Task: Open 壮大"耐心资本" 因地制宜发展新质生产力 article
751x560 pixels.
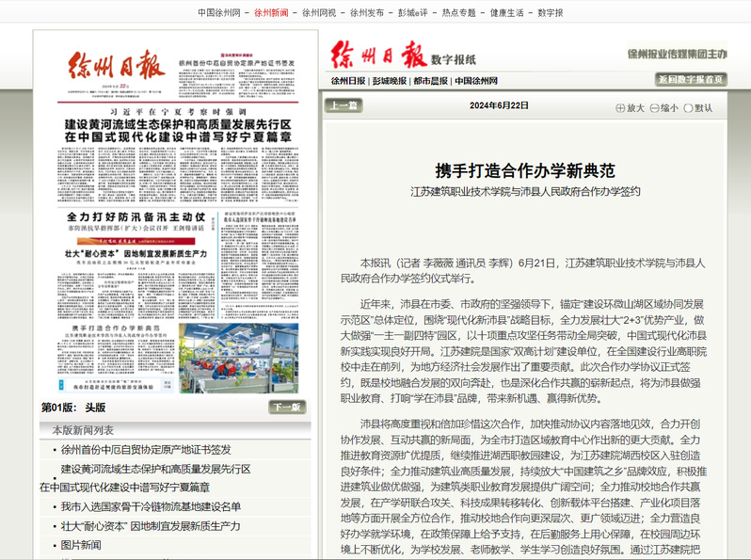Action: [x=151, y=525]
